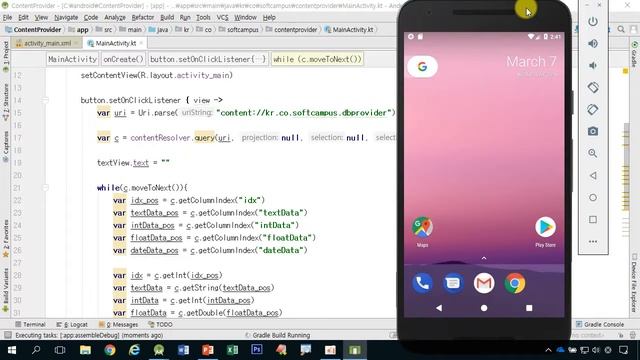
Task: Open the Messages app on emulator
Action: point(453,283)
